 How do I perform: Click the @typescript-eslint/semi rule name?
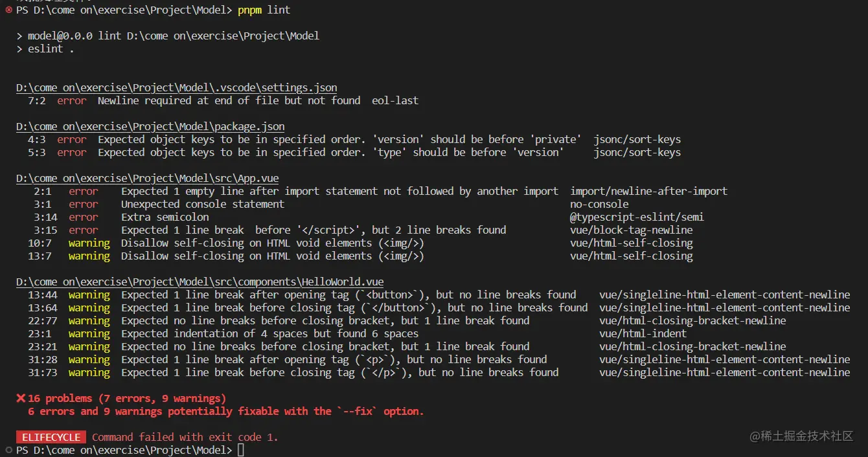[637, 217]
